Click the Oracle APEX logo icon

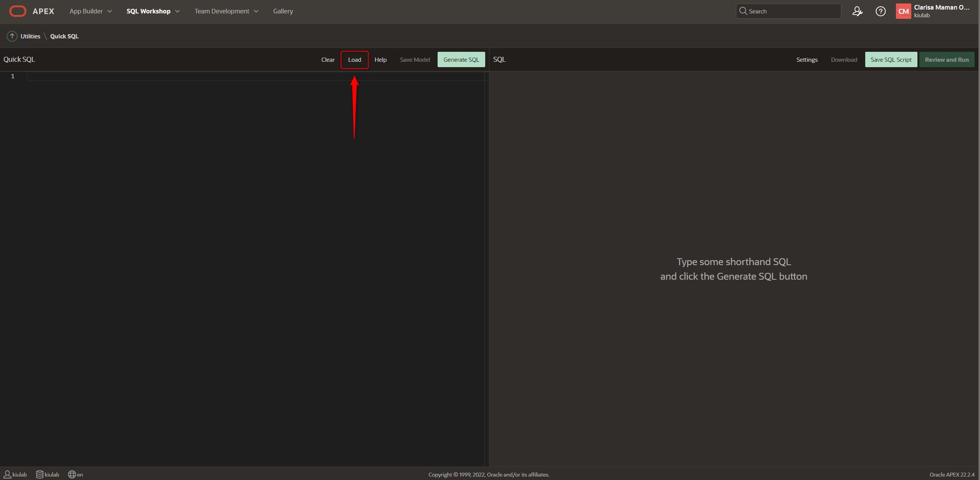[x=18, y=11]
